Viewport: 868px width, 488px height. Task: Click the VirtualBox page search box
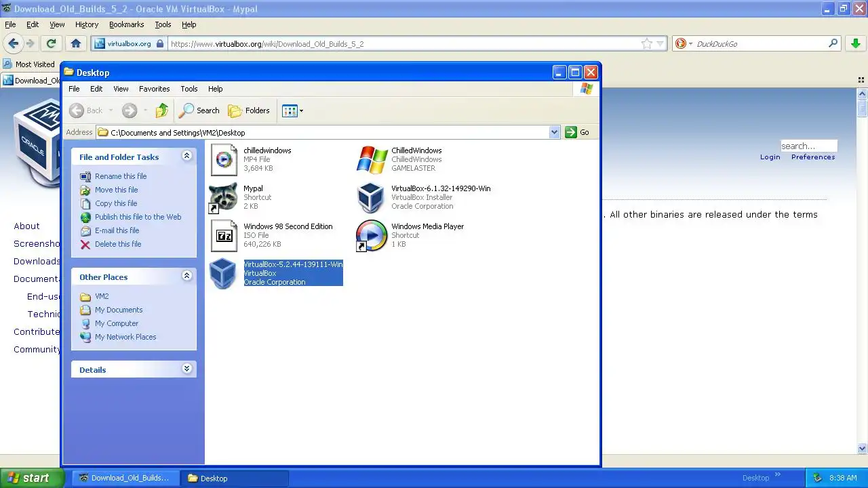click(808, 146)
